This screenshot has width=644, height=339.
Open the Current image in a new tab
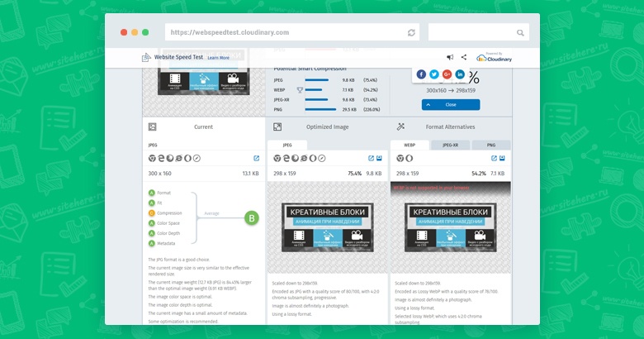(x=256, y=158)
